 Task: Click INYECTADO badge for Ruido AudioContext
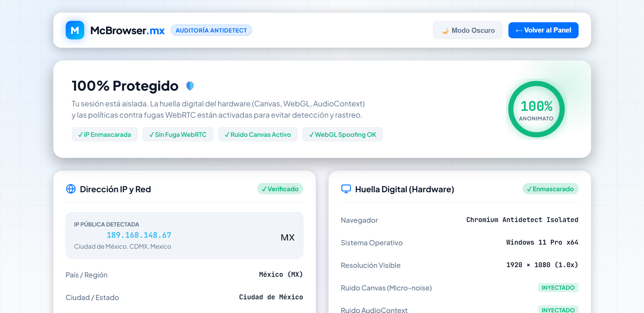pyautogui.click(x=558, y=310)
